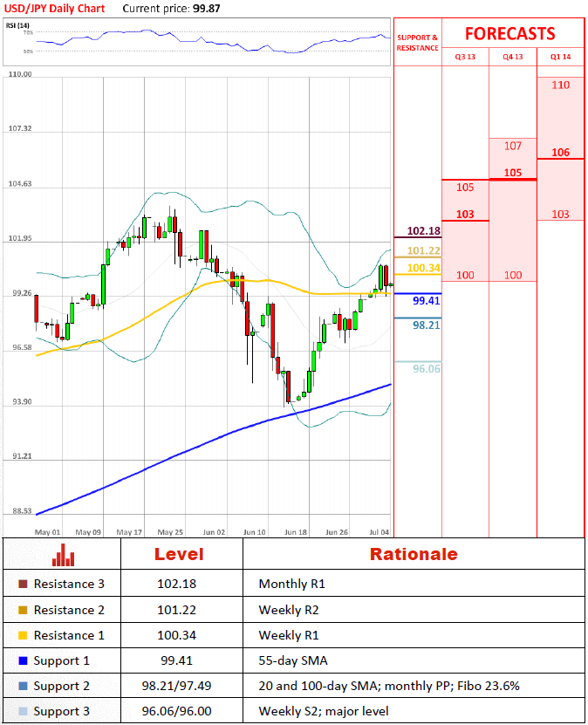Click the bold 105 forecast in Q4 13
The image size is (588, 725).
point(513,173)
